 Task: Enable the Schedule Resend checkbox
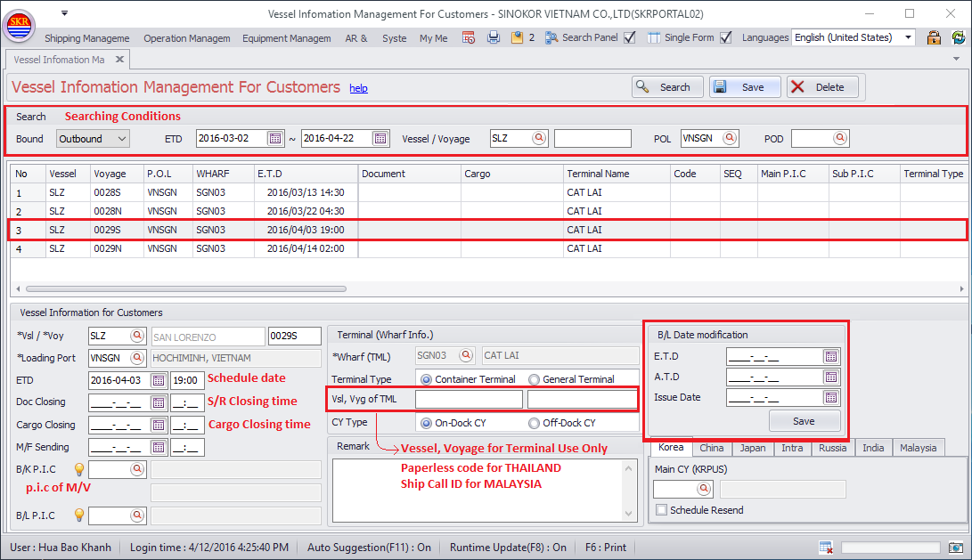[661, 510]
